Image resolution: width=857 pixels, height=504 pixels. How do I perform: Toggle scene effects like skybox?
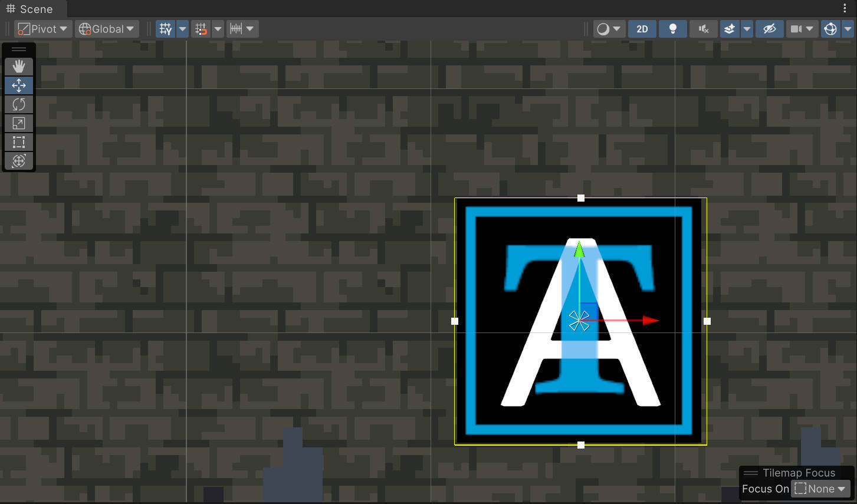(x=730, y=29)
